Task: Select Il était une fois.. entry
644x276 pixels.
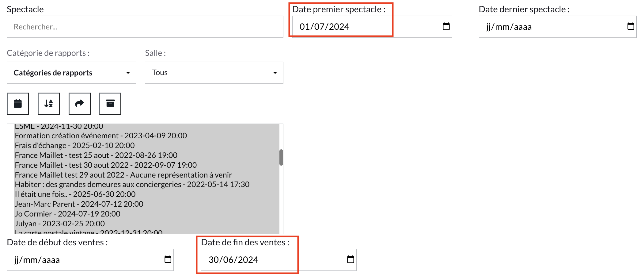Action: [x=75, y=194]
